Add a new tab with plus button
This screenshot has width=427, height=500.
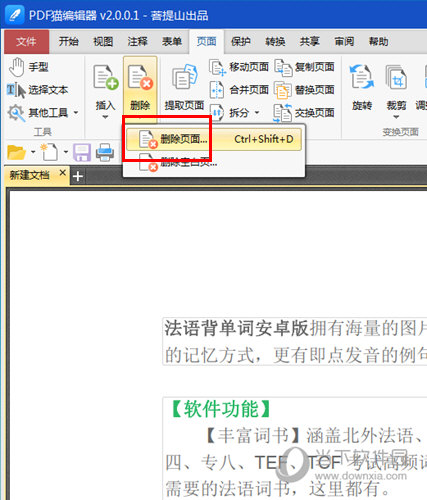click(x=78, y=176)
